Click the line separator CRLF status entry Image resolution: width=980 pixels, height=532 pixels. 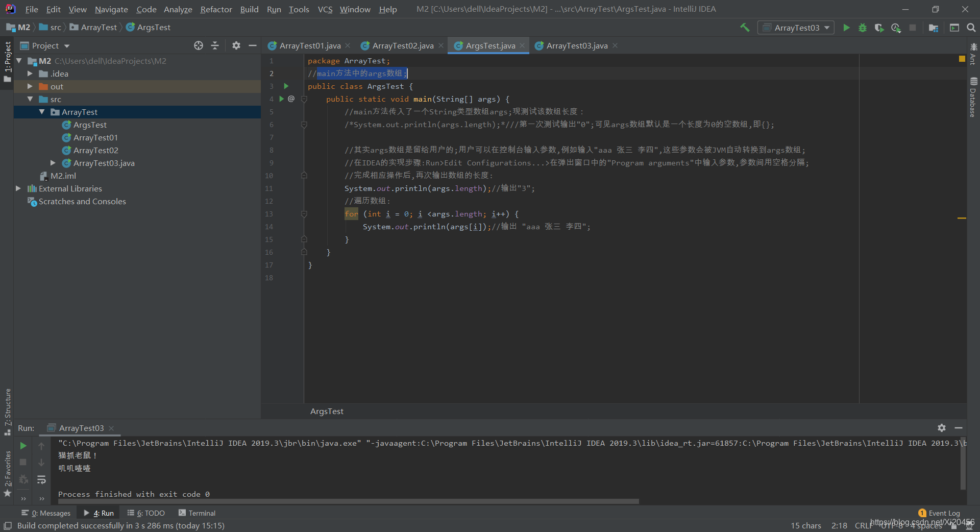pyautogui.click(x=864, y=525)
